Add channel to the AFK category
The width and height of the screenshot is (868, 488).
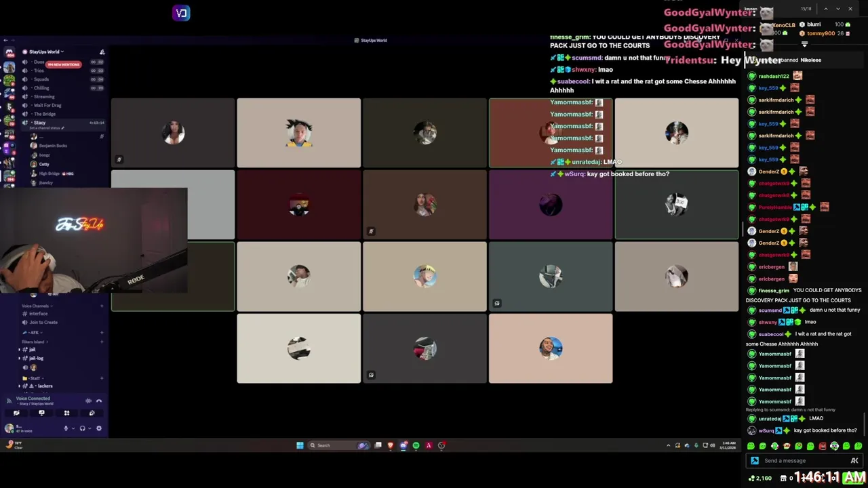click(102, 332)
